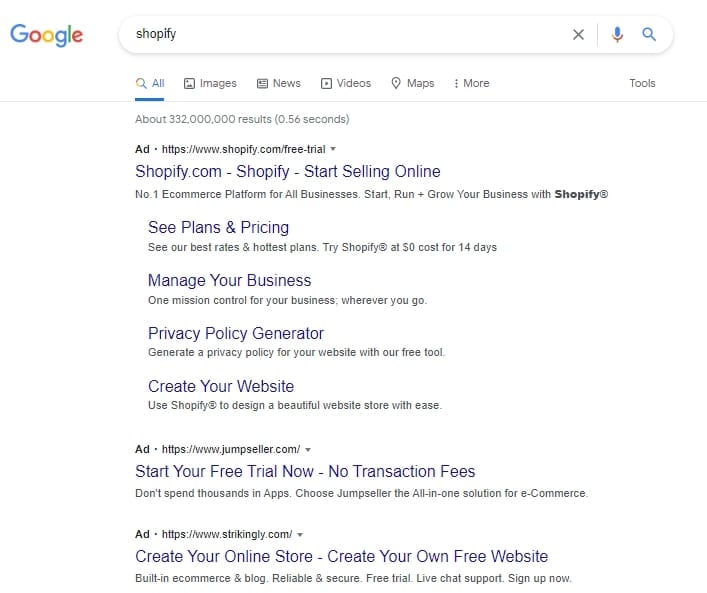Expand the More options menu

[x=471, y=83]
